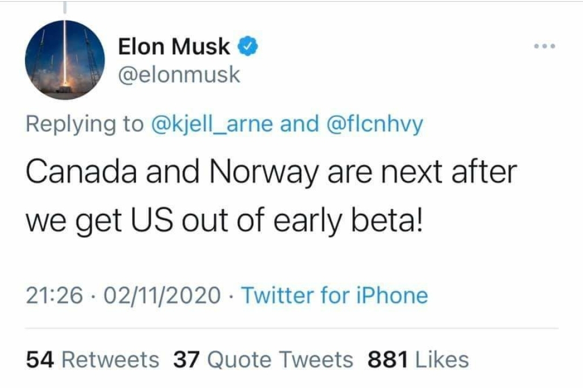The width and height of the screenshot is (583, 392).
Task: Open the @flcnhvy mention
Action: point(375,124)
